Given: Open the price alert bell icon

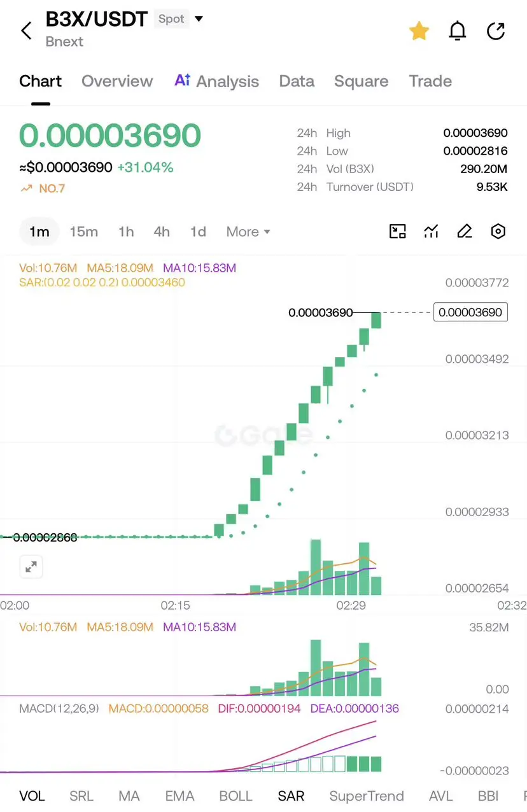Looking at the screenshot, I should click(458, 31).
